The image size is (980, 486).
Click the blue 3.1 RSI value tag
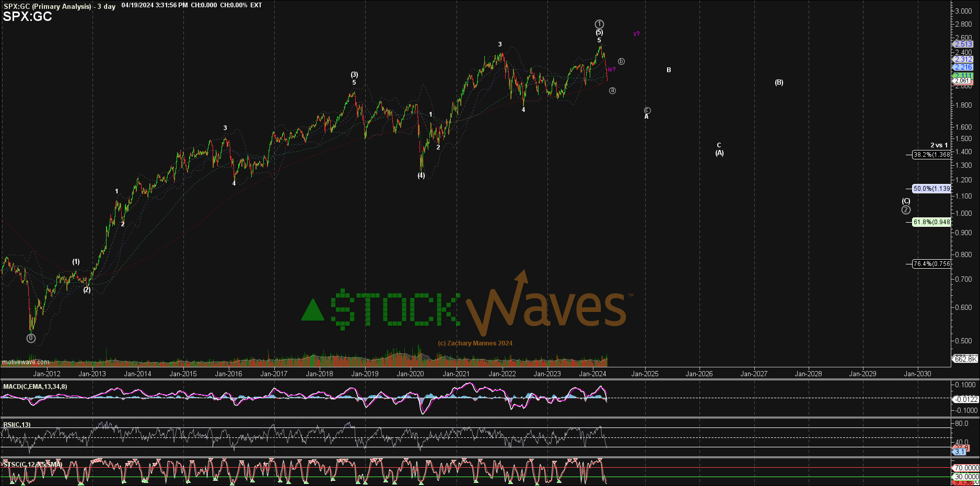[x=960, y=452]
